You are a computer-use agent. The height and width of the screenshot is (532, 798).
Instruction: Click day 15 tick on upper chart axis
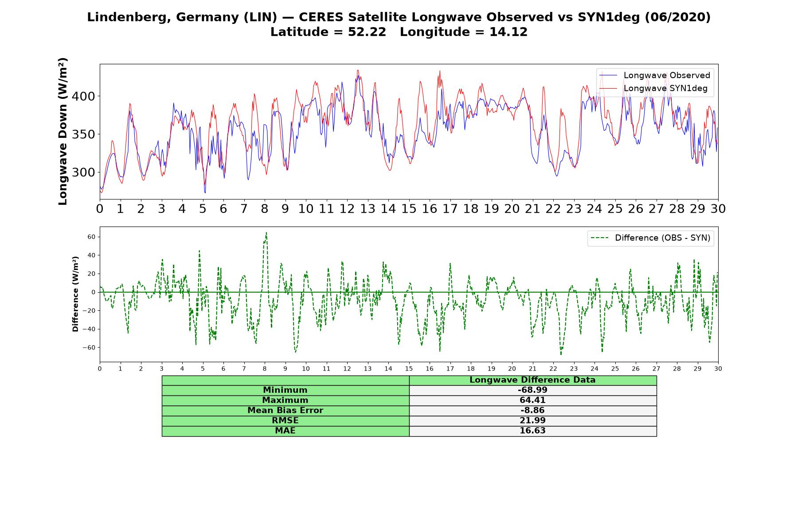pos(409,209)
